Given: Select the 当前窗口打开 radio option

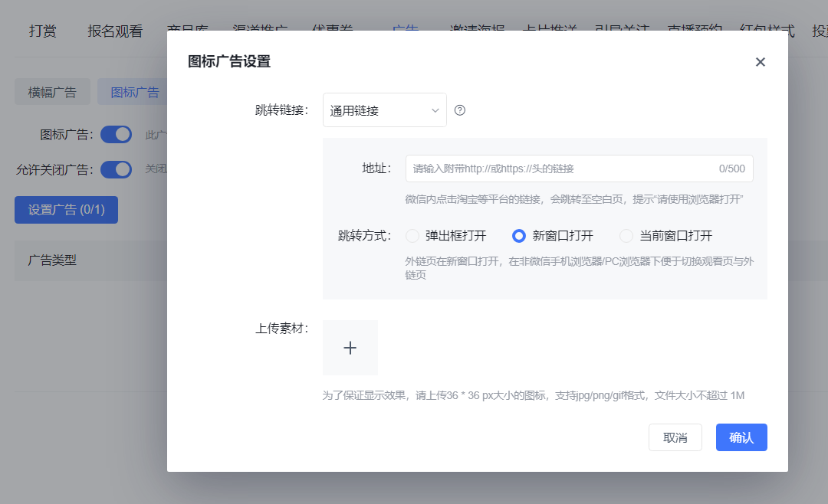Looking at the screenshot, I should coord(626,236).
